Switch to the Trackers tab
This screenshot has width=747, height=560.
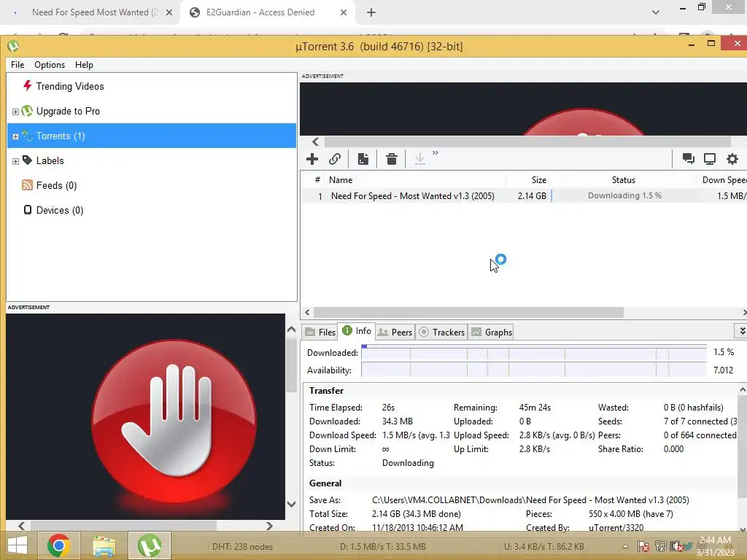pos(441,332)
